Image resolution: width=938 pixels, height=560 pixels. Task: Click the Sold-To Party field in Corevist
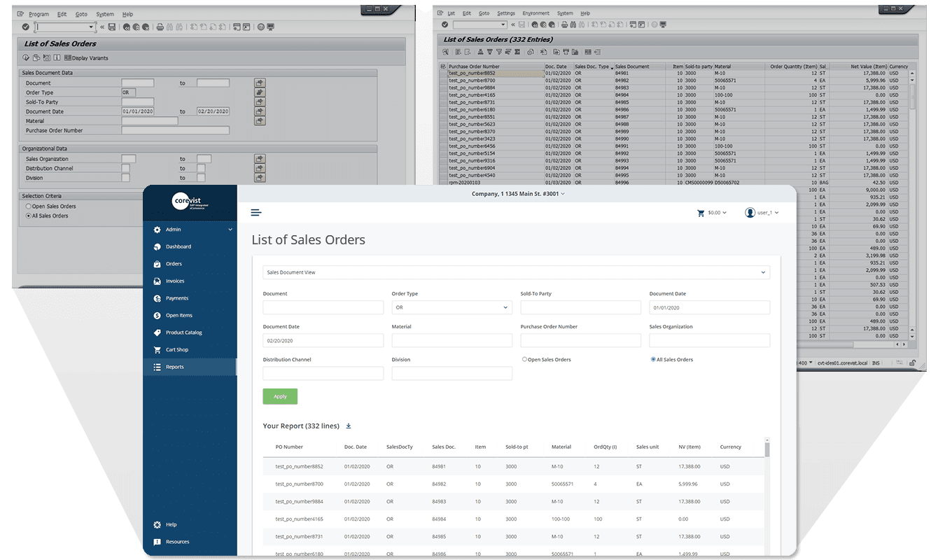coord(580,307)
